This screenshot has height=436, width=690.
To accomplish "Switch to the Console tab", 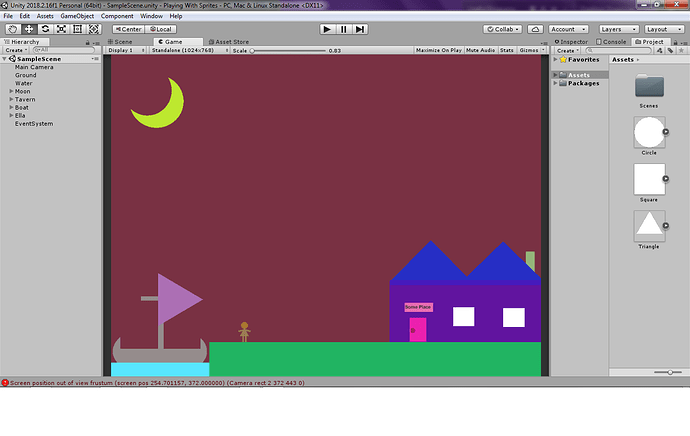I will 611,42.
